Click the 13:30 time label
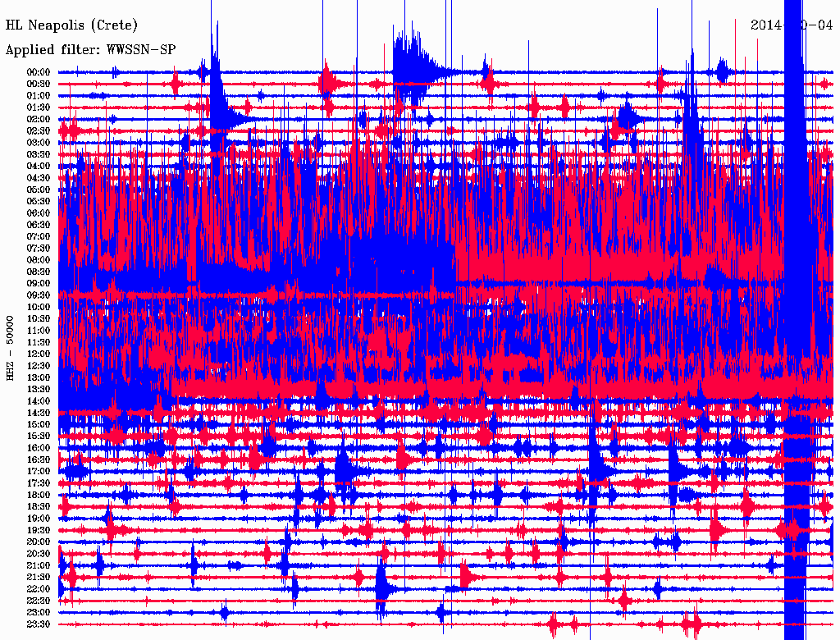The image size is (840, 640). [39, 390]
